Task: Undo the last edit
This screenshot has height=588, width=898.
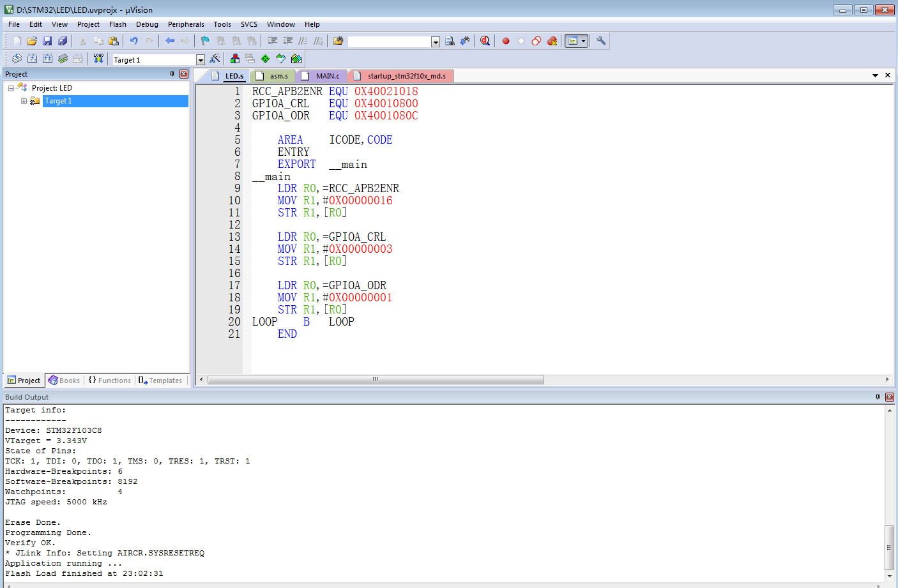Action: [x=134, y=41]
